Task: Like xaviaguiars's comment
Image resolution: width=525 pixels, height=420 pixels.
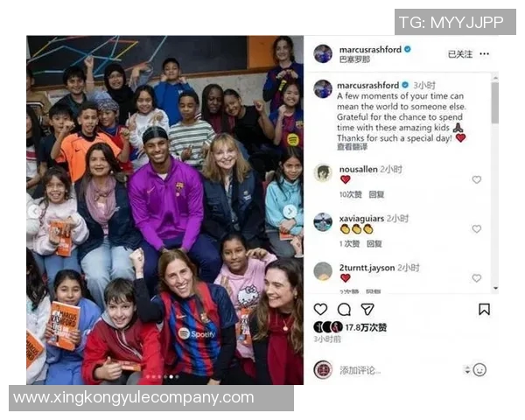Action: click(x=477, y=228)
